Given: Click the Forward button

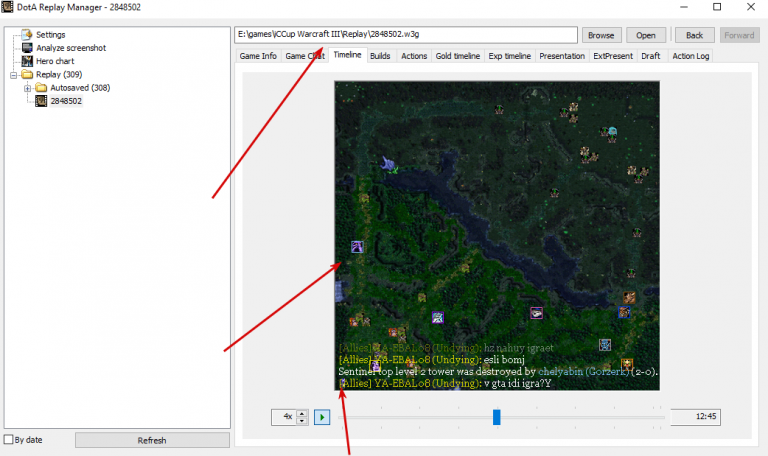Looking at the screenshot, I should tap(739, 35).
